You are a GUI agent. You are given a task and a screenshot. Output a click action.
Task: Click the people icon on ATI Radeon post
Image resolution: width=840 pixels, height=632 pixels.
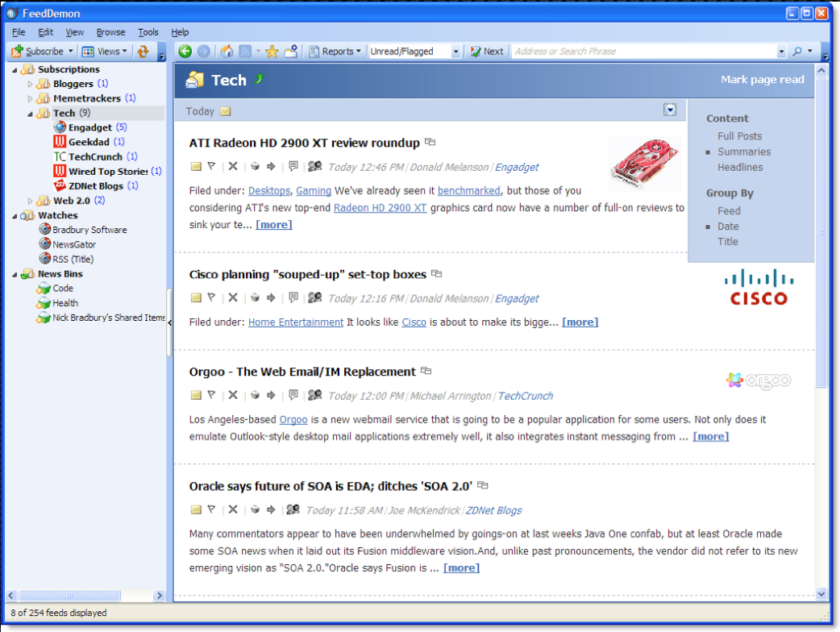315,167
